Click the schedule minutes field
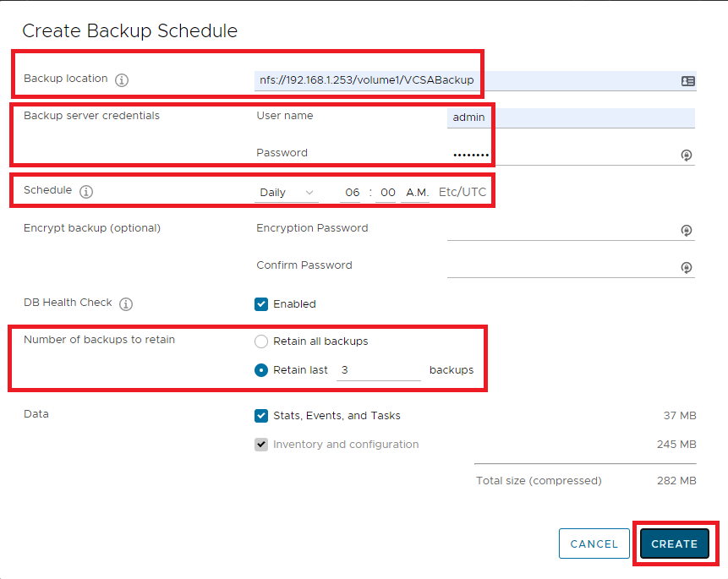The width and height of the screenshot is (728, 579). click(387, 193)
